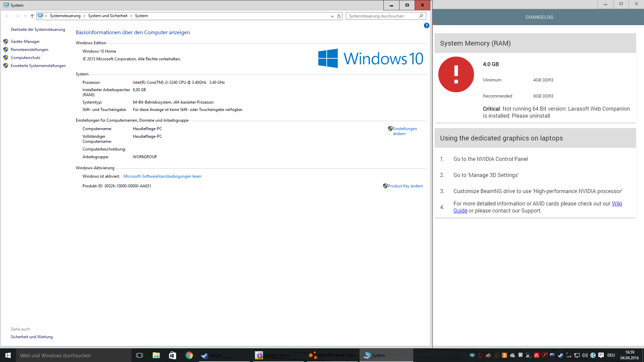644x362 pixels.
Task: Click the Windows Start button
Action: [x=8, y=355]
